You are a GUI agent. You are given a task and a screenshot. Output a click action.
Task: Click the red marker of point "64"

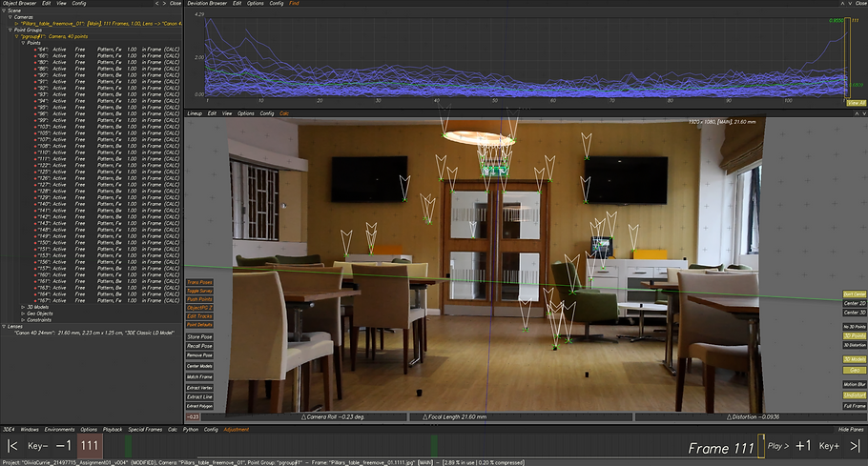pyautogui.click(x=35, y=50)
